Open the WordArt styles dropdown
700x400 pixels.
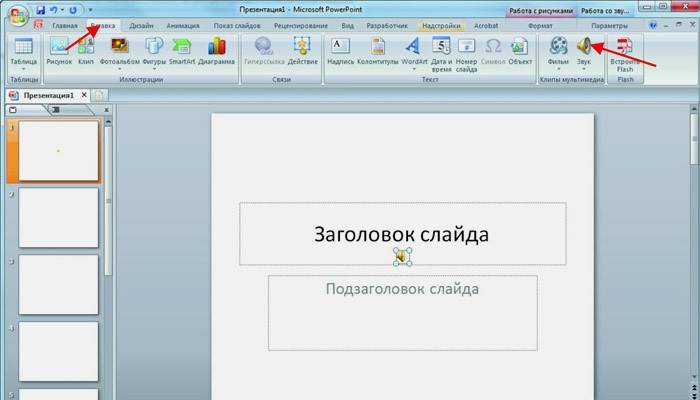click(x=412, y=70)
